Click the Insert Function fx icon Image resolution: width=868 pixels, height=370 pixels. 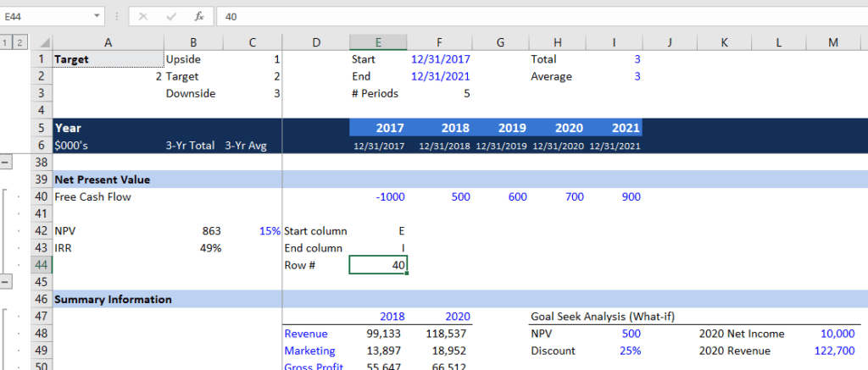pos(198,16)
